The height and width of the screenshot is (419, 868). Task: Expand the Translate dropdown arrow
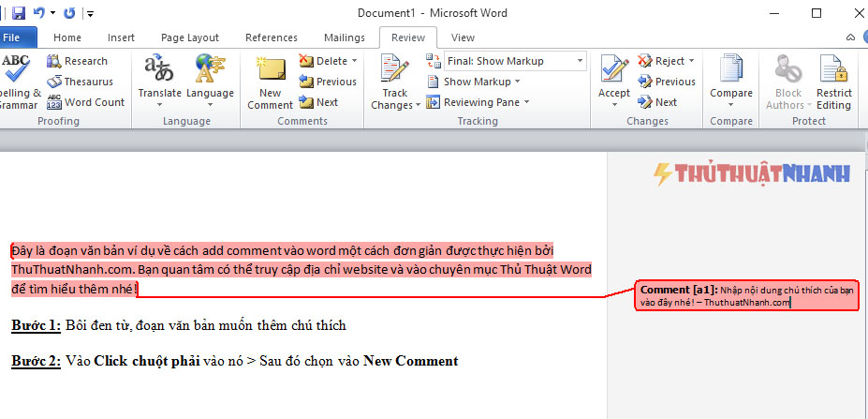point(159,104)
